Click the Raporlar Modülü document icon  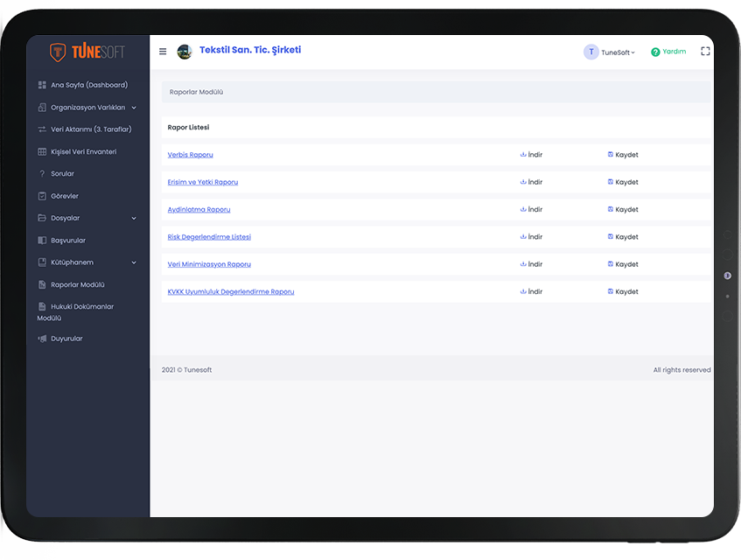[x=42, y=284]
